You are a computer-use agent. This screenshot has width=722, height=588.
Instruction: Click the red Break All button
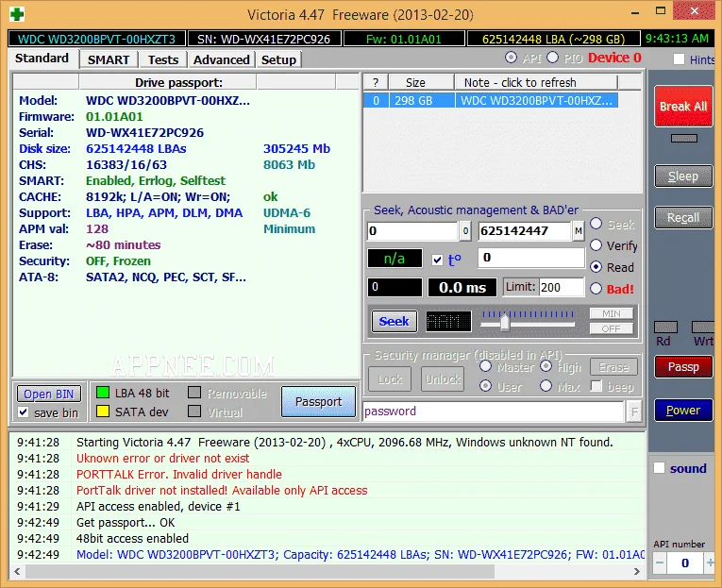683,107
